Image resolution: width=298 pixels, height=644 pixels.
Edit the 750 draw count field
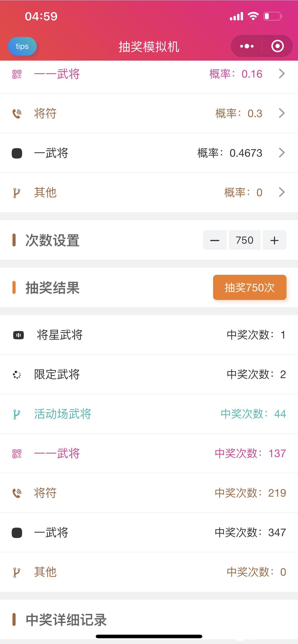click(245, 240)
